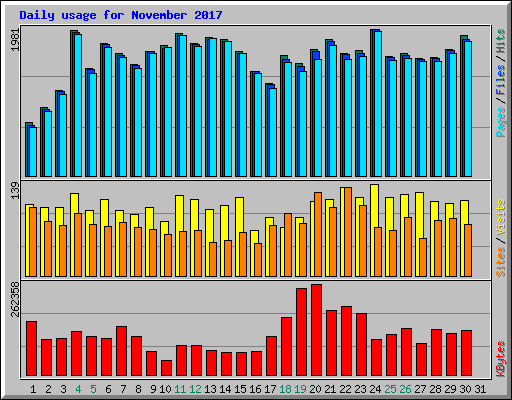Click day 15 on the x-axis
The height and width of the screenshot is (400, 512).
(x=240, y=389)
